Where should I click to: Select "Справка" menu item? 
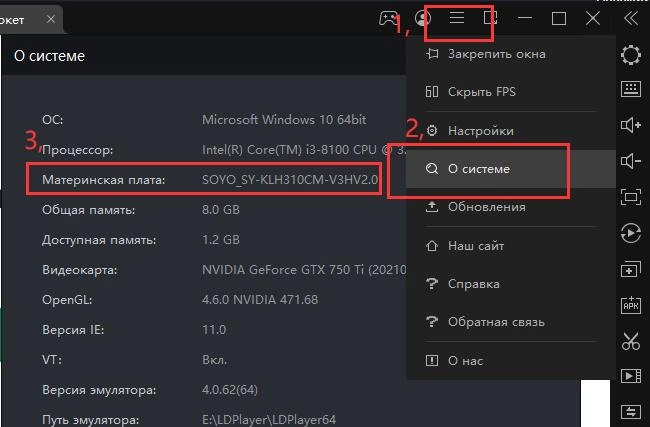tap(474, 284)
